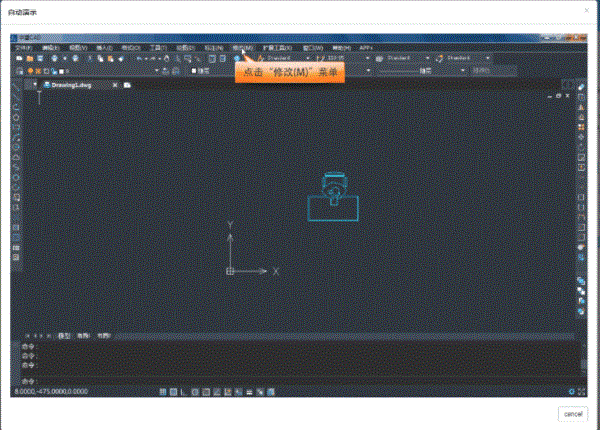Click the cancel button
This screenshot has height=430, width=600.
[573, 414]
